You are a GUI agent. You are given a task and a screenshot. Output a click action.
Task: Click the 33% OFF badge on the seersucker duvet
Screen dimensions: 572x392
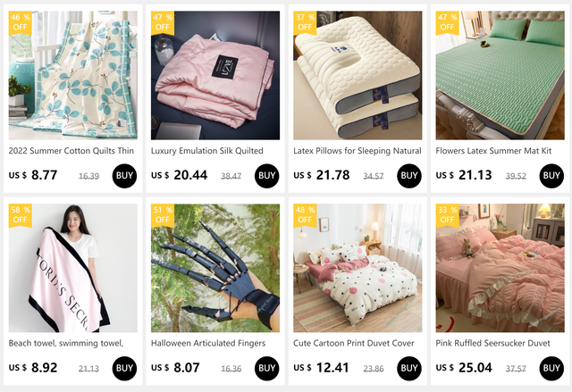coord(447,215)
